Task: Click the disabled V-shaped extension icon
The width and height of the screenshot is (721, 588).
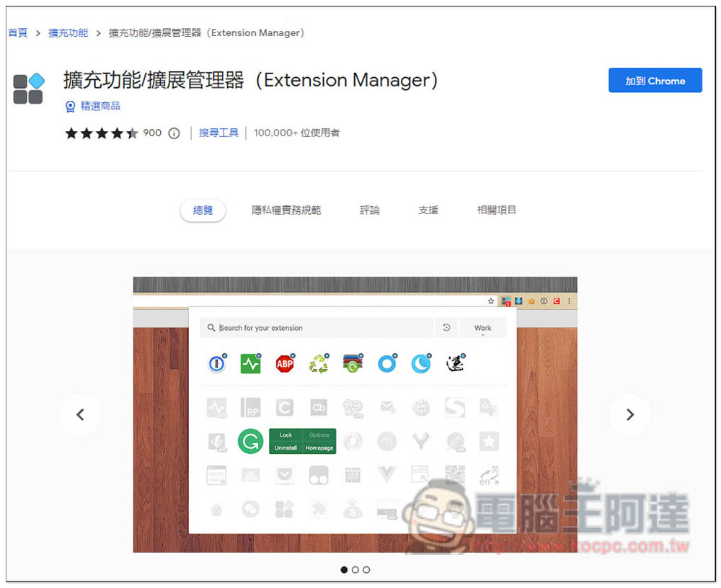Action: (x=386, y=474)
